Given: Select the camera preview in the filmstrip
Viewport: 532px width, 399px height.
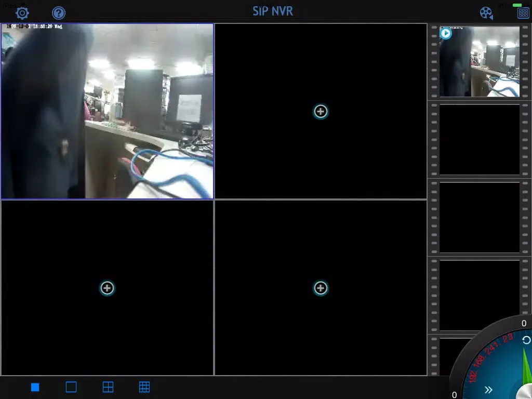Looking at the screenshot, I should coord(480,61).
